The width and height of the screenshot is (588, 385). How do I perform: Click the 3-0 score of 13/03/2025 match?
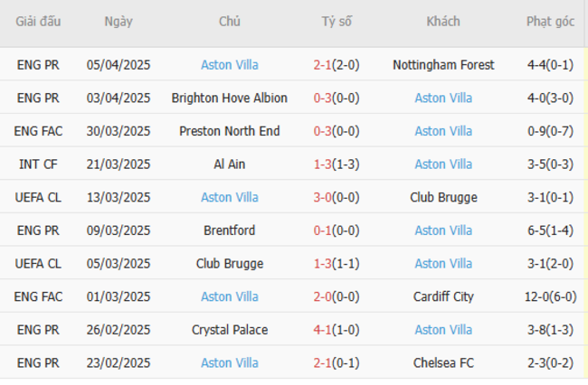point(322,197)
